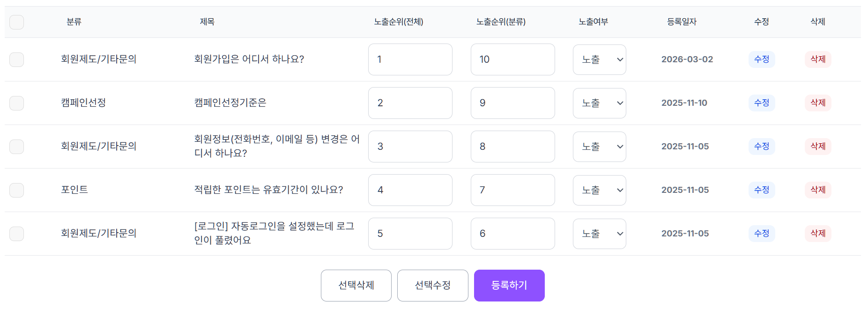Check the checkbox for the 회원가입은 어디서 하나요? row
Viewport: 868px width, 316px height.
[x=16, y=59]
